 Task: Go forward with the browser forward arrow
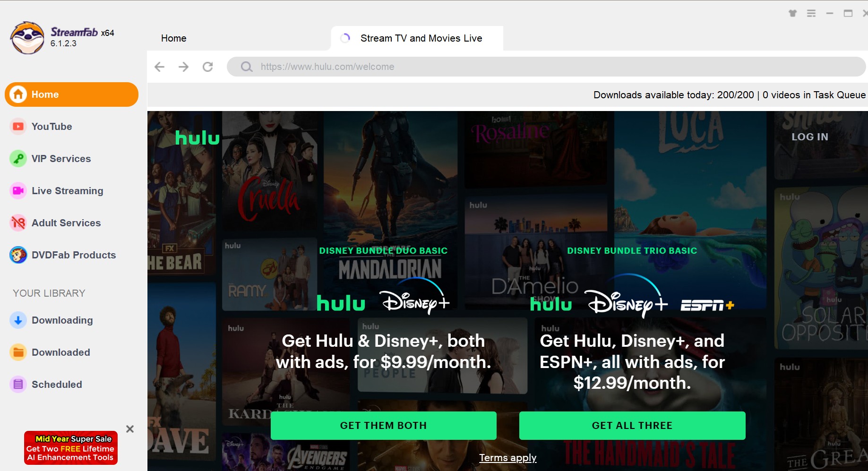(x=183, y=67)
